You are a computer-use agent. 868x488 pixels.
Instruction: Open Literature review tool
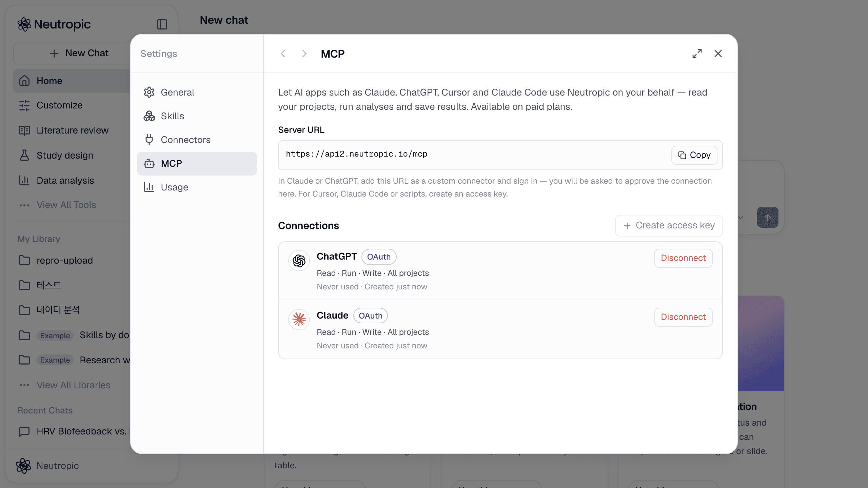(72, 130)
